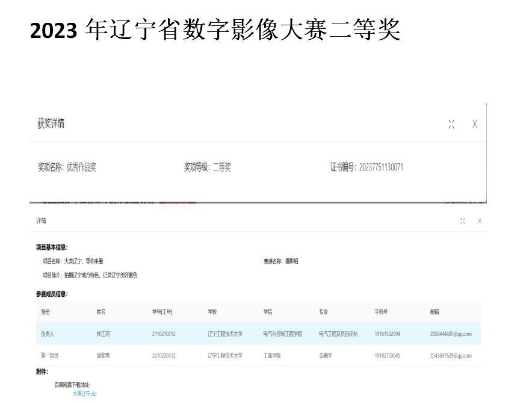
Task: Click the 专业 column header
Action: pos(324,312)
